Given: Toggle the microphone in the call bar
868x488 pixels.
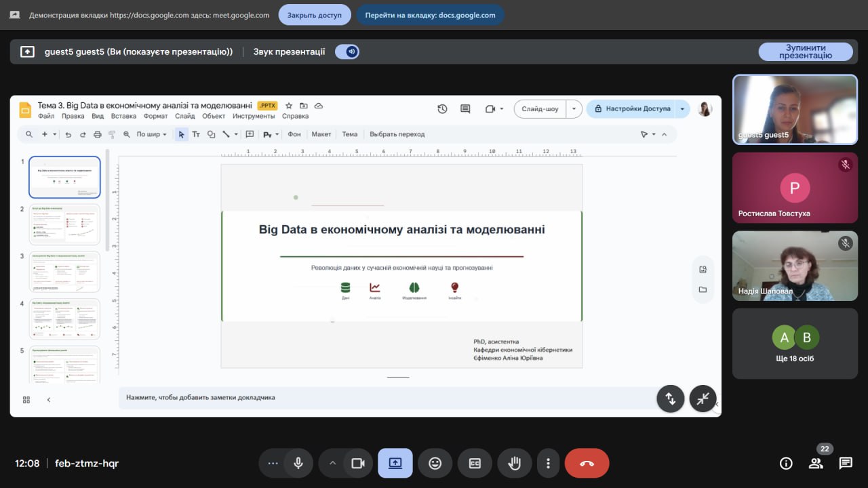Looking at the screenshot, I should pyautogui.click(x=298, y=464).
